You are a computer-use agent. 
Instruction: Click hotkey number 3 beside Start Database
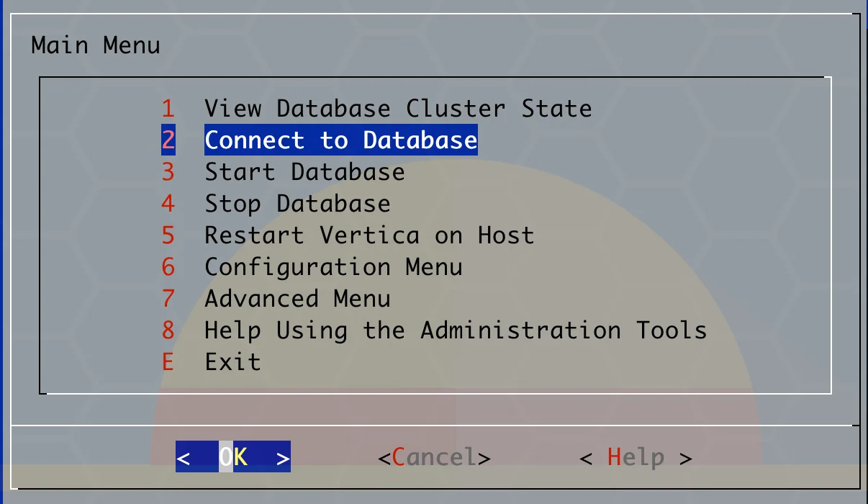(168, 172)
